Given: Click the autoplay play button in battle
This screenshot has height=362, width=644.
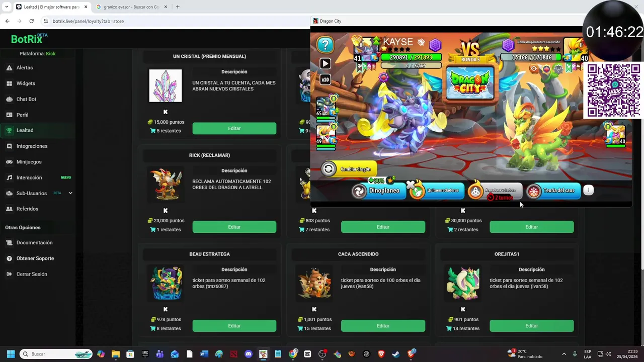Looking at the screenshot, I should [x=325, y=63].
